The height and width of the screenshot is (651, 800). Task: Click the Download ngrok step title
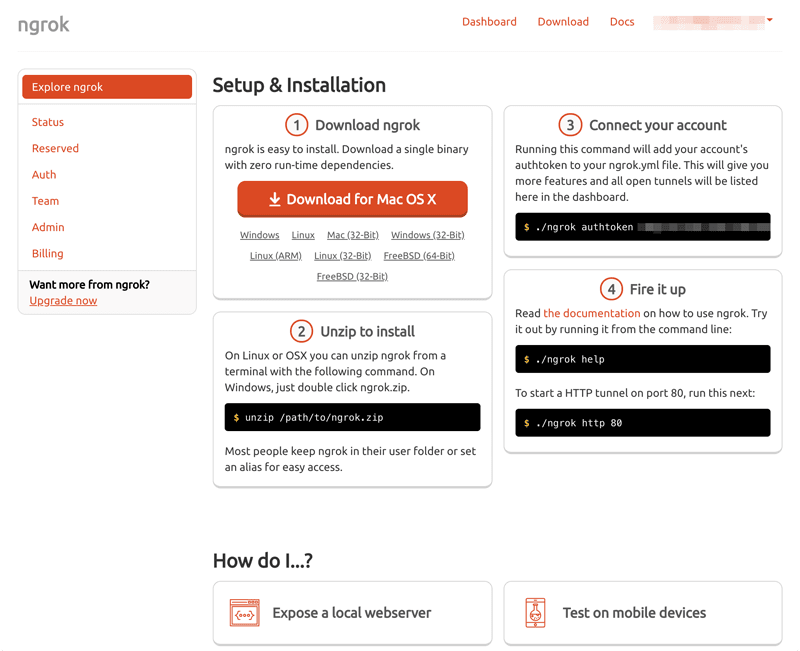pos(367,125)
